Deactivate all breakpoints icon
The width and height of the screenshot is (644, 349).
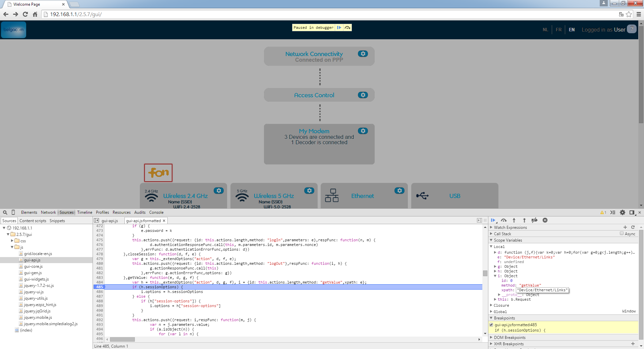tap(535, 220)
